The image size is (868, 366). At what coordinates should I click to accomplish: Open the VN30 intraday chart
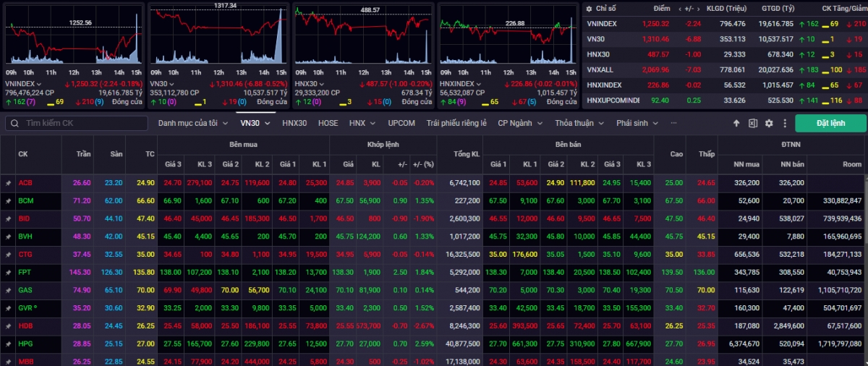point(218,35)
